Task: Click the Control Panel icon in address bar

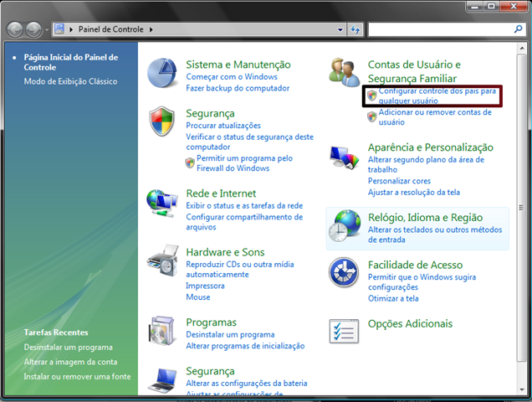Action: coord(59,28)
